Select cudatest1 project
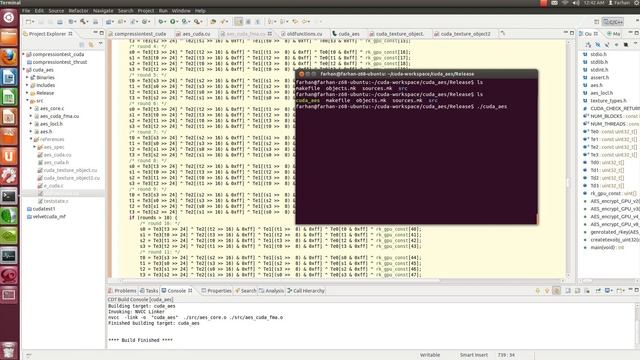This screenshot has width=640, height=360. (x=44, y=209)
